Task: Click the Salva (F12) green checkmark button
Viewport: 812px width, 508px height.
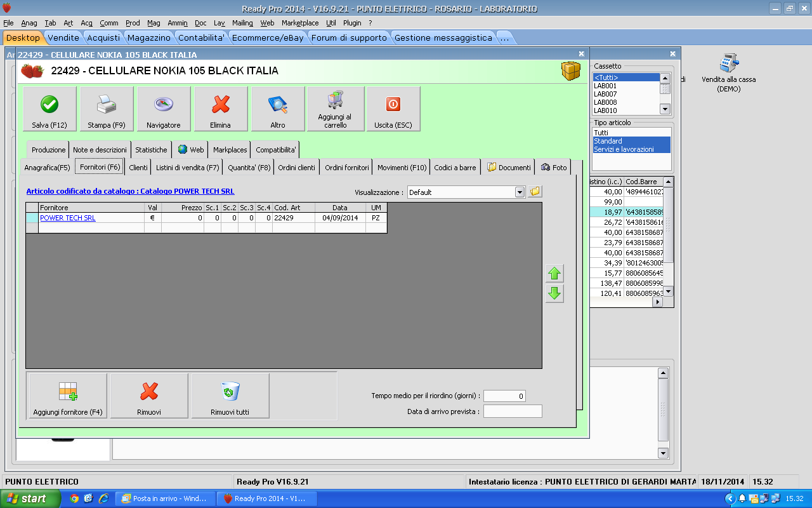Action: 49,109
